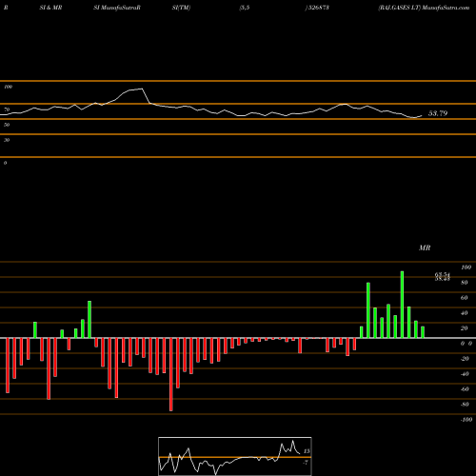Click the RSI value label 53.79
The image size is (476, 476).
[x=438, y=113]
